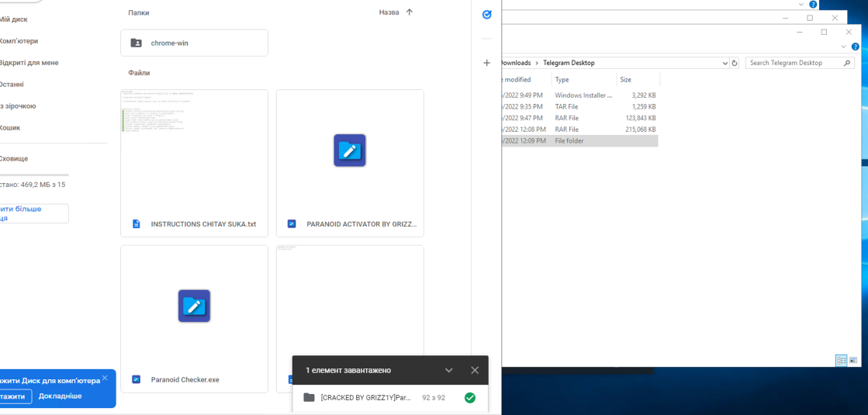Select file INSTRUCTIONS CHITAY SUKA.txt by name
The image size is (868, 415).
tap(203, 224)
